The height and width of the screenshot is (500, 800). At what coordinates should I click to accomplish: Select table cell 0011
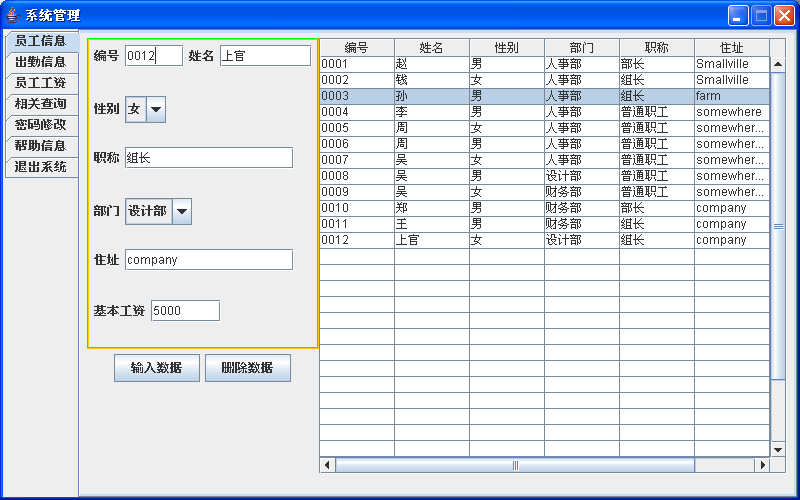point(357,224)
